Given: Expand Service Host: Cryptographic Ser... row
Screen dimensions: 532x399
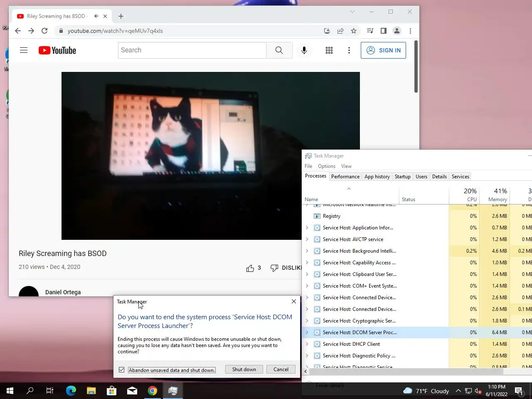Looking at the screenshot, I should point(307,321).
